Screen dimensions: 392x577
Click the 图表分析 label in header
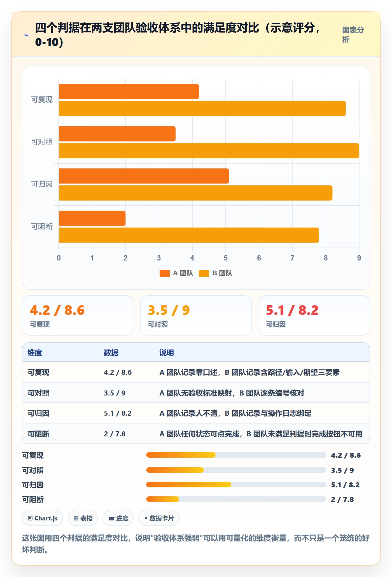(x=353, y=35)
